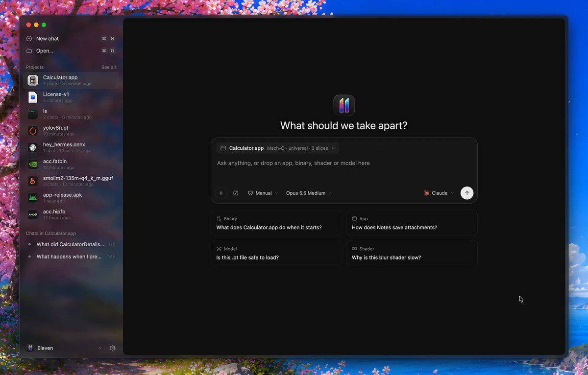
Task: Open the ls executable project icon
Action: point(33,114)
